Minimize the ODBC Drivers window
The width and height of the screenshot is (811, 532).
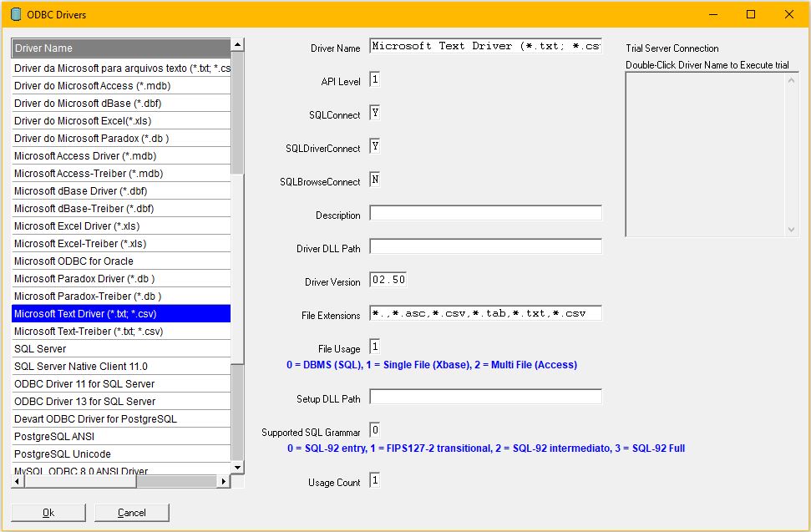click(713, 14)
